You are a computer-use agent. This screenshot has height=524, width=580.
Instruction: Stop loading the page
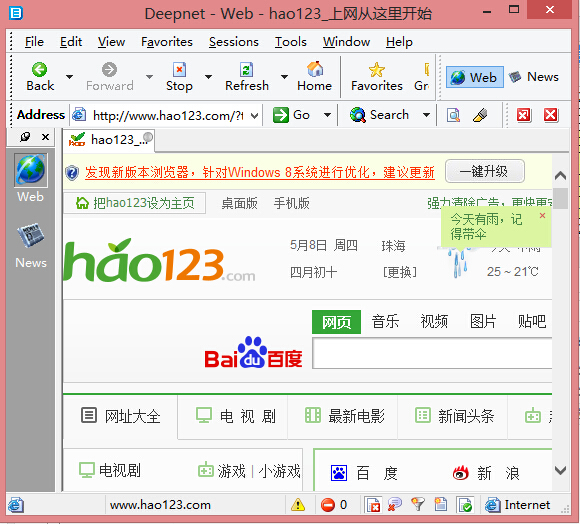pos(179,77)
